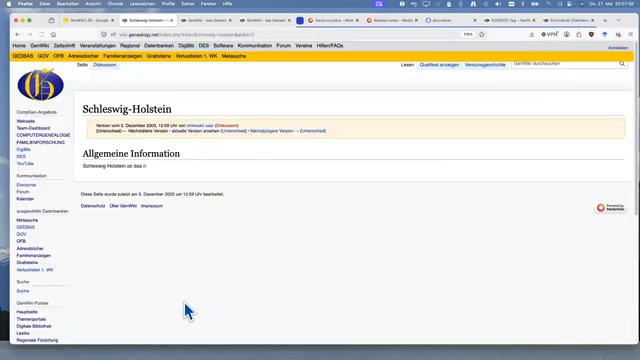Click the Datenschutz footer link

coord(93,206)
